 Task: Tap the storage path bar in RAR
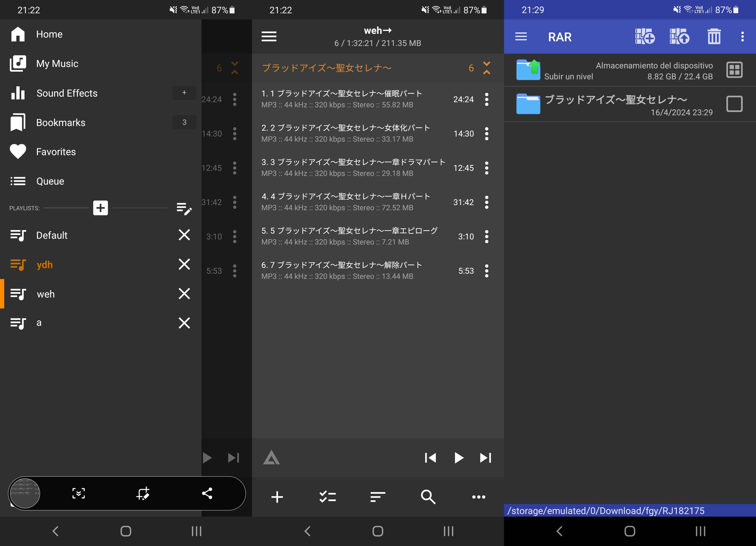(630, 510)
